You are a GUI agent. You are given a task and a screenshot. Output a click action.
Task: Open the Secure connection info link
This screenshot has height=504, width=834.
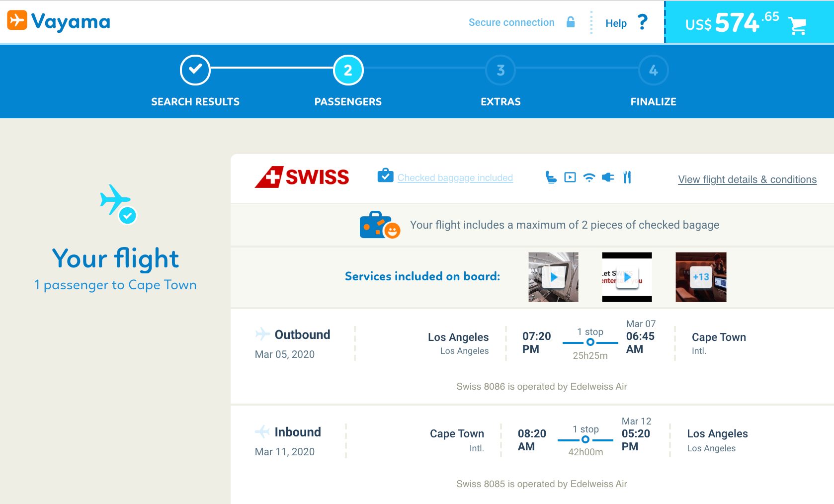point(511,22)
